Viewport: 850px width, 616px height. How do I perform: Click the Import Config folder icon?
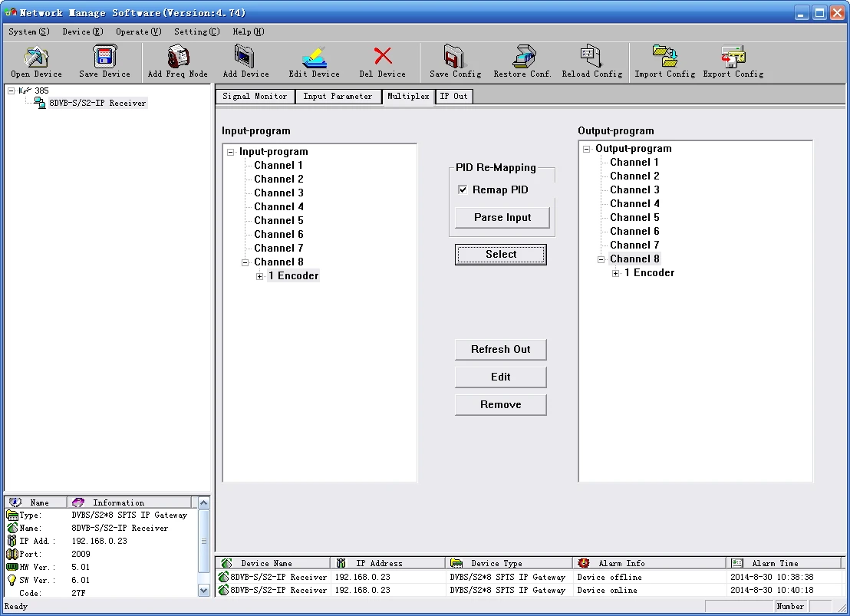(664, 57)
